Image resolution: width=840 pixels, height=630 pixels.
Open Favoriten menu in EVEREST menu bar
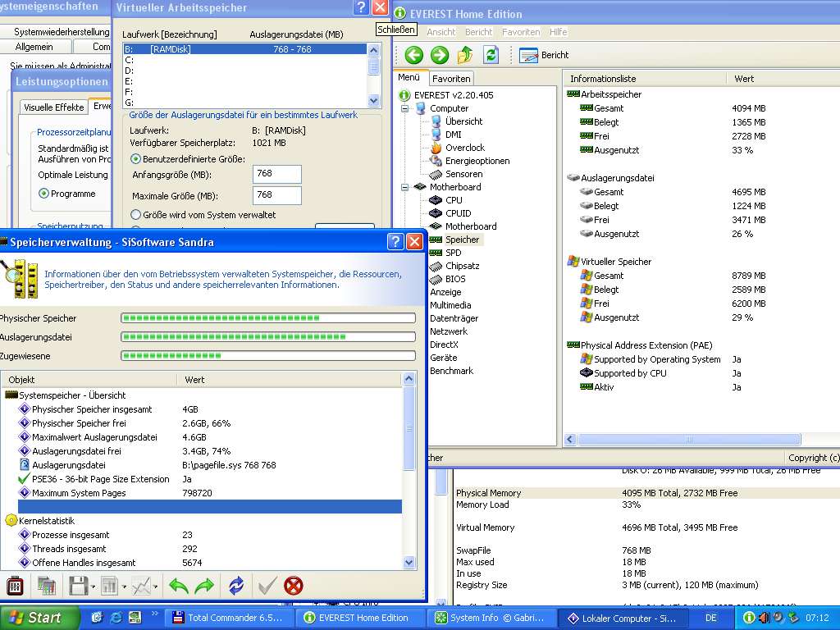[521, 32]
